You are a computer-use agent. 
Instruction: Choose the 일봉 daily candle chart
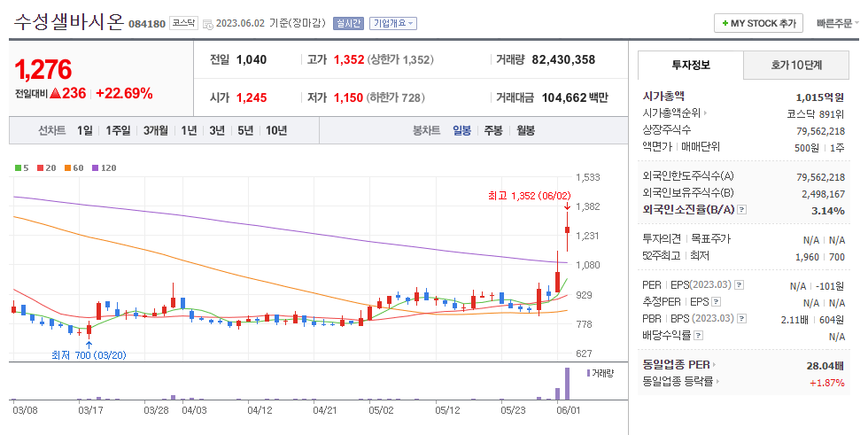click(461, 130)
